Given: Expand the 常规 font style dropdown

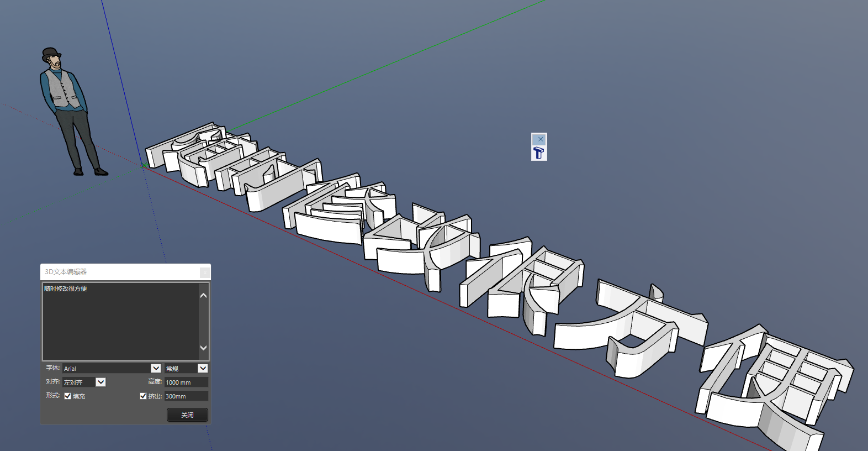Looking at the screenshot, I should pos(203,368).
